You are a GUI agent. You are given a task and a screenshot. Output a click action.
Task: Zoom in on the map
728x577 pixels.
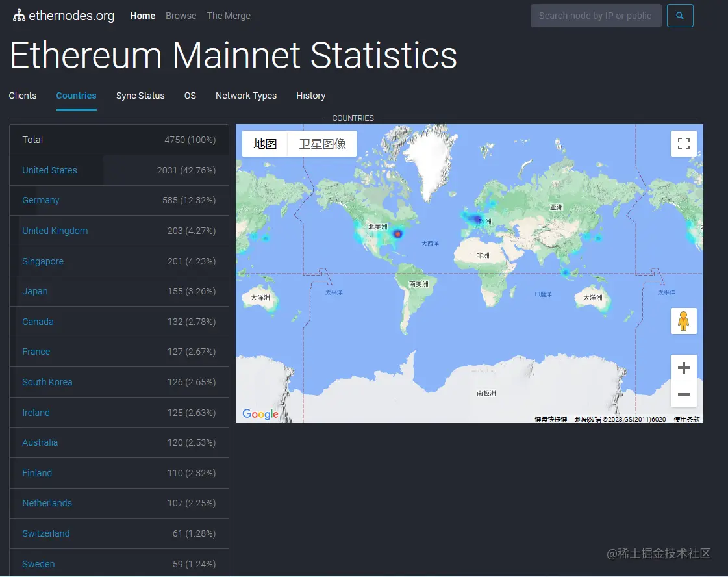click(x=683, y=368)
